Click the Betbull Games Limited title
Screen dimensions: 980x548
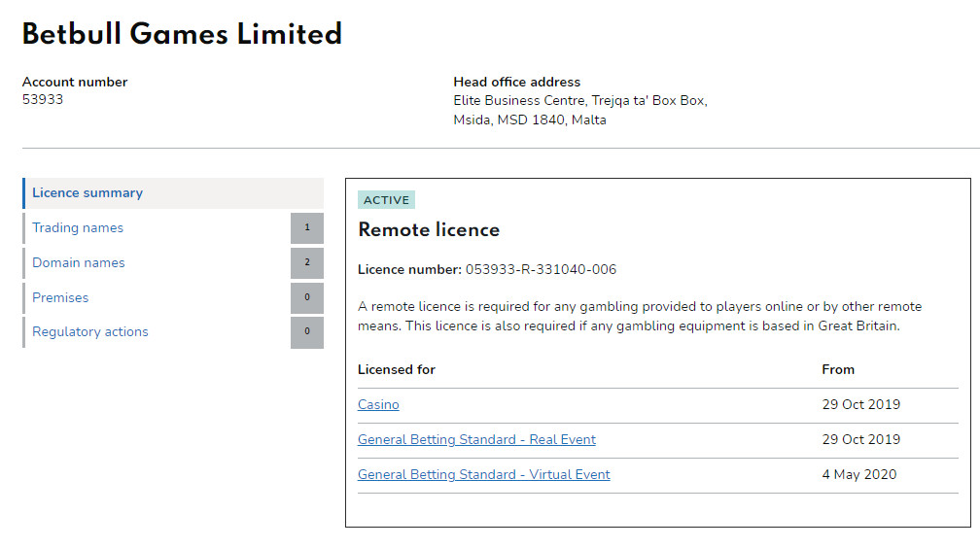(182, 35)
